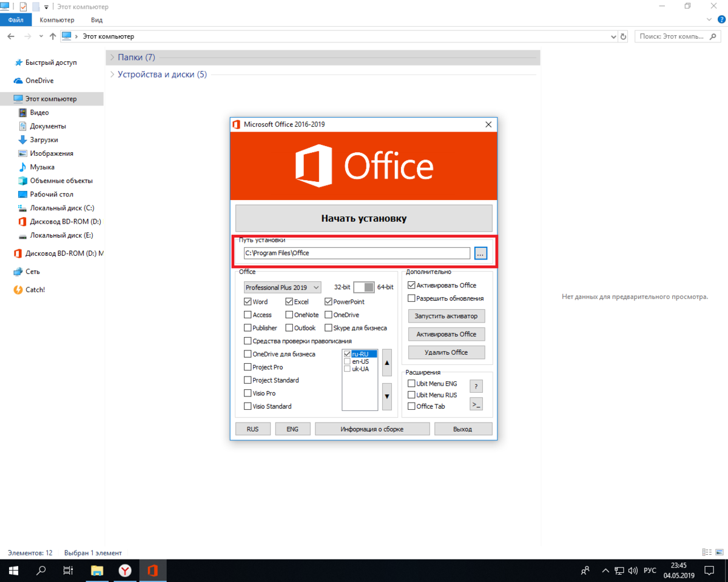Open the 'Компьютер' ribbon tab

(57, 20)
